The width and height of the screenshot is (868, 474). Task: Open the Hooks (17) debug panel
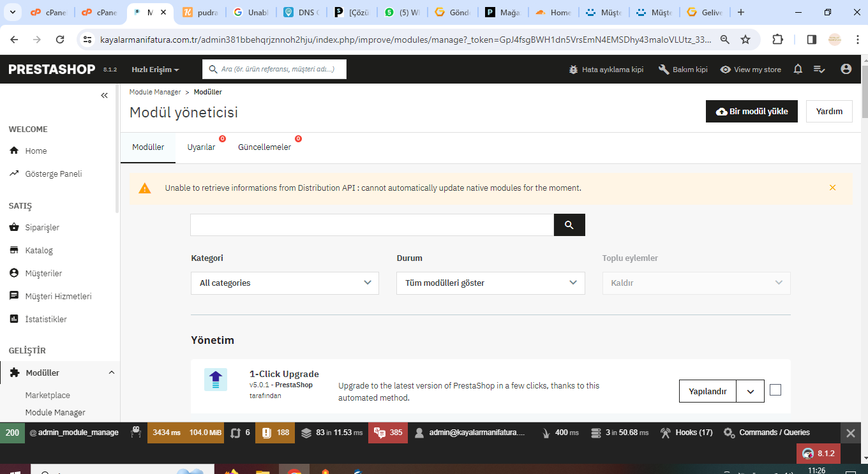(685, 433)
